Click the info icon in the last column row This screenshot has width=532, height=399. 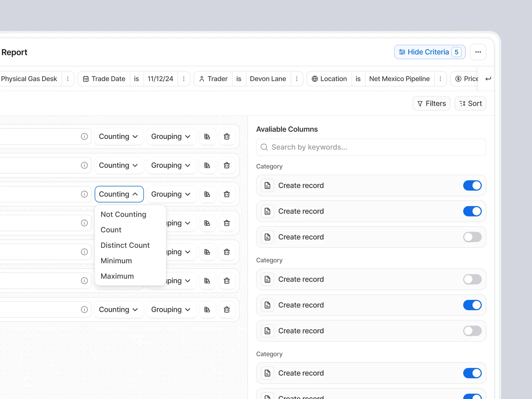[84, 310]
